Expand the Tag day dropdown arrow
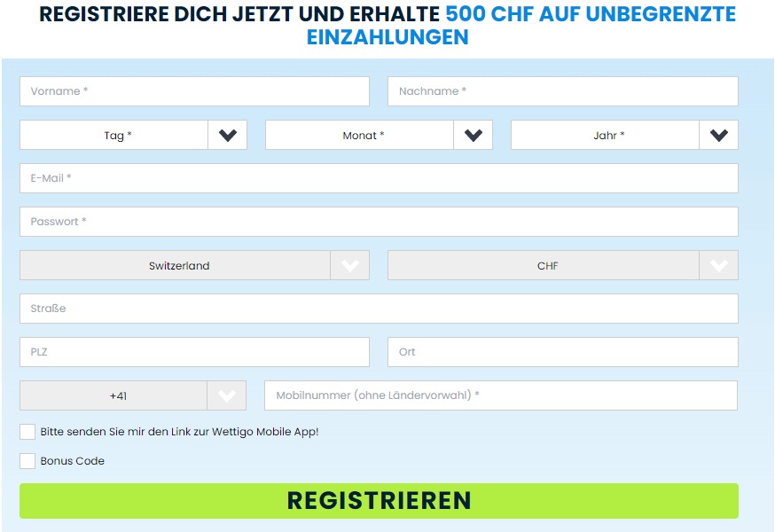This screenshot has height=532, width=775. click(x=227, y=135)
